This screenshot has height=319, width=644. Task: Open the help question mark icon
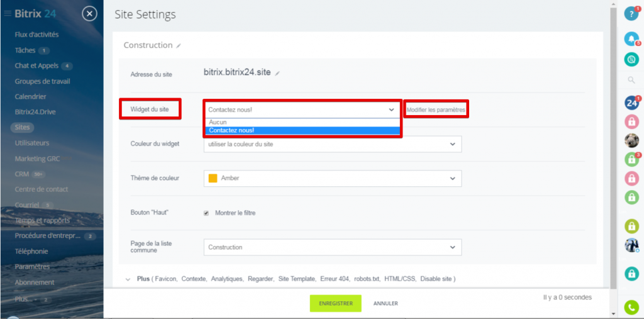(x=631, y=14)
